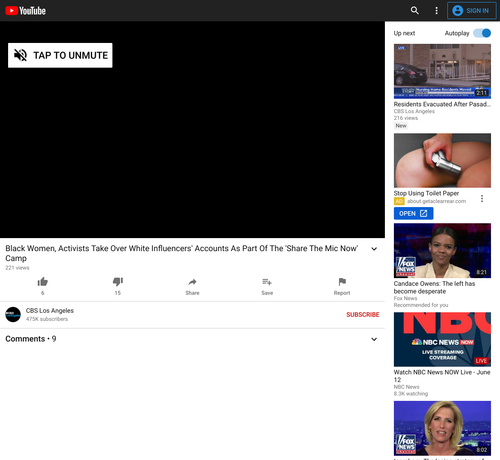Click the '221 views' text
Viewport: 500px width, 460px height.
(17, 268)
